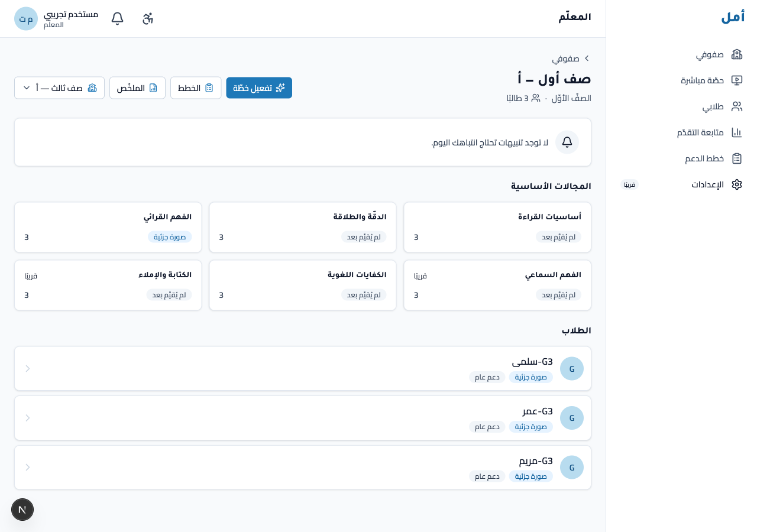Click the students people icon in sidebar
Viewport: 757px width, 532px height.
click(737, 106)
